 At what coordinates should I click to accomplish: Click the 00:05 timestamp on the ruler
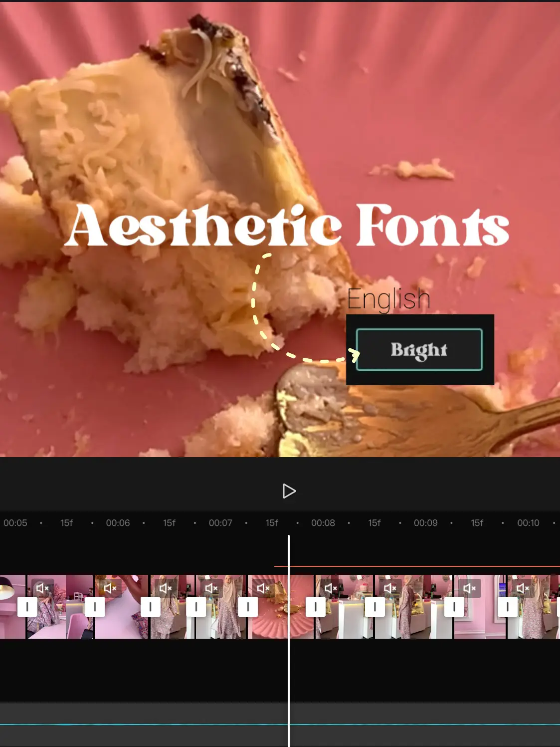coord(16,523)
